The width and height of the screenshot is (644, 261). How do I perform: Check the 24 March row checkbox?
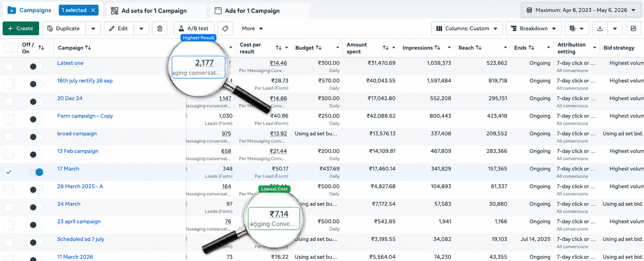click(9, 207)
